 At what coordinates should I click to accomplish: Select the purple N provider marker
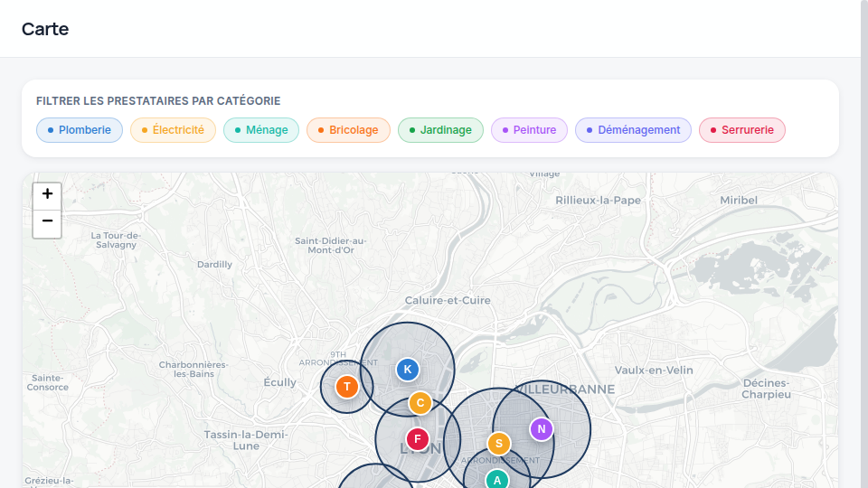coord(542,429)
